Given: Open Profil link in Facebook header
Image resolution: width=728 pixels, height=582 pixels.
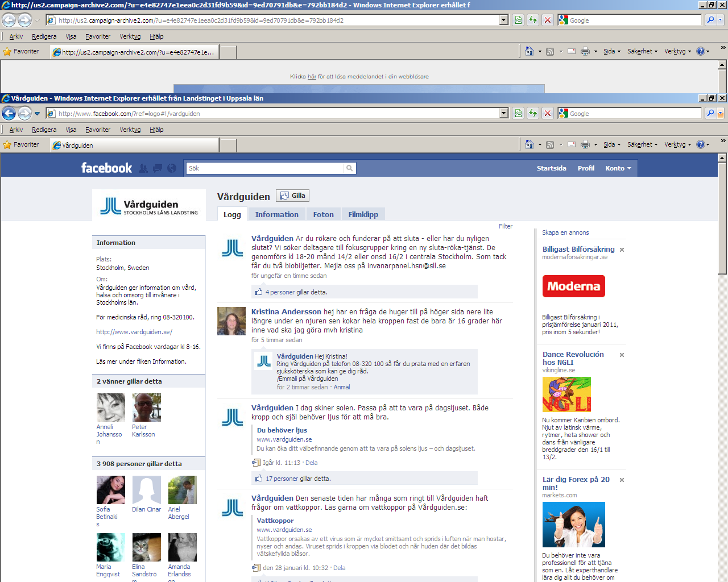Looking at the screenshot, I should pyautogui.click(x=586, y=168).
